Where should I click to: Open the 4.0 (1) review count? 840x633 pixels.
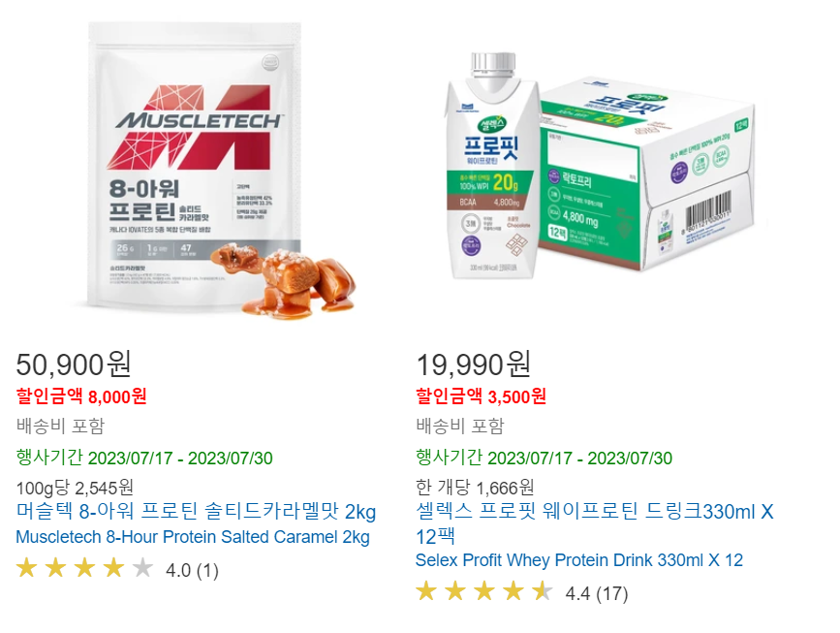[x=193, y=570]
